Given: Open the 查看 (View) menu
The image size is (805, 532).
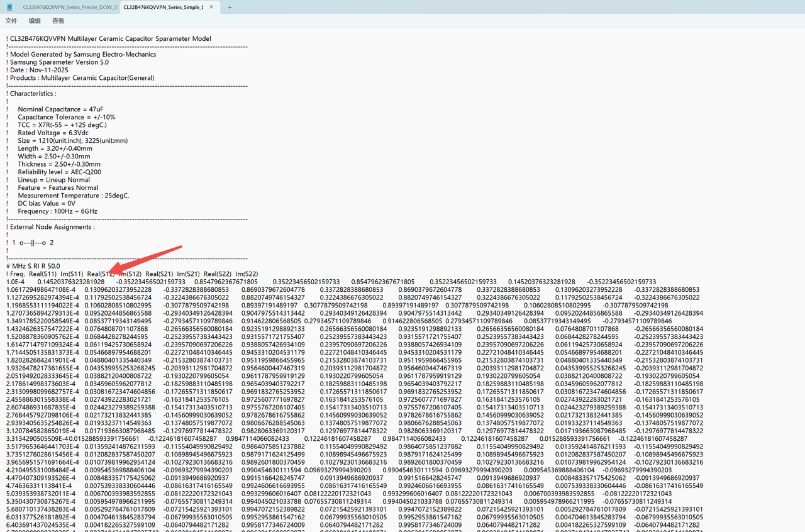Looking at the screenshot, I should pos(58,21).
